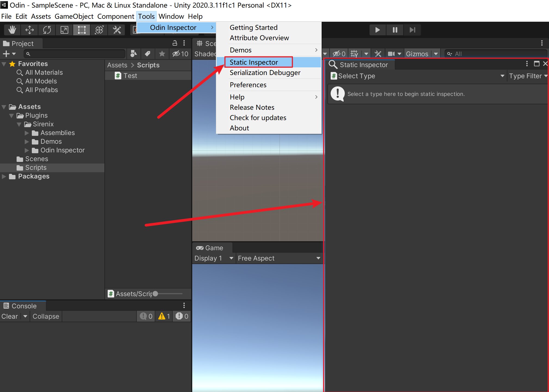This screenshot has height=392, width=549.
Task: Expand the Odin Inspector folder
Action: [x=27, y=150]
